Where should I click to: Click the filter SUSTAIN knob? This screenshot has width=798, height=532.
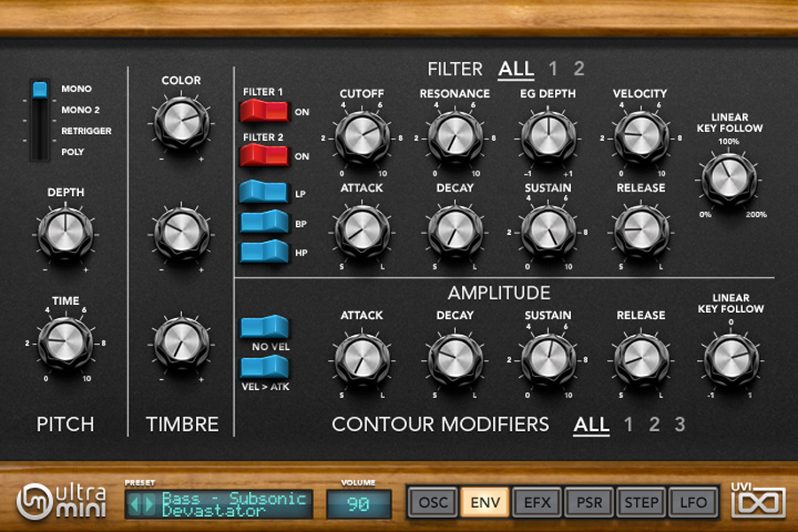[548, 231]
